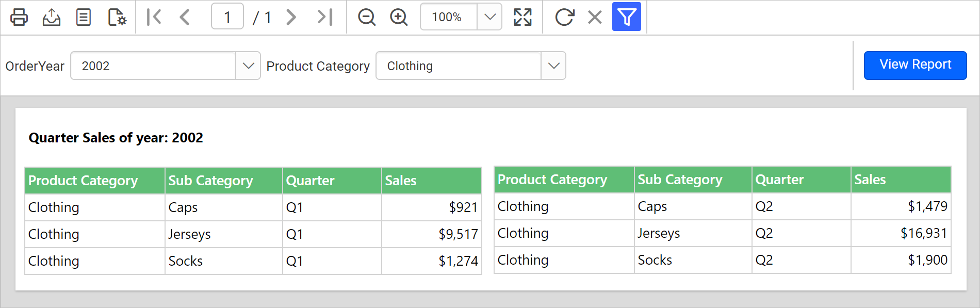Screen dimensions: 980x308
Task: Click the current page number field
Action: [x=227, y=17]
